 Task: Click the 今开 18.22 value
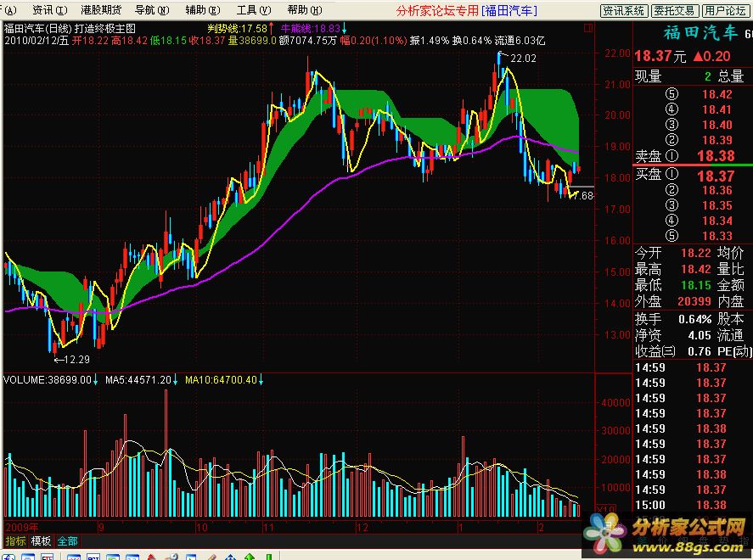point(696,253)
